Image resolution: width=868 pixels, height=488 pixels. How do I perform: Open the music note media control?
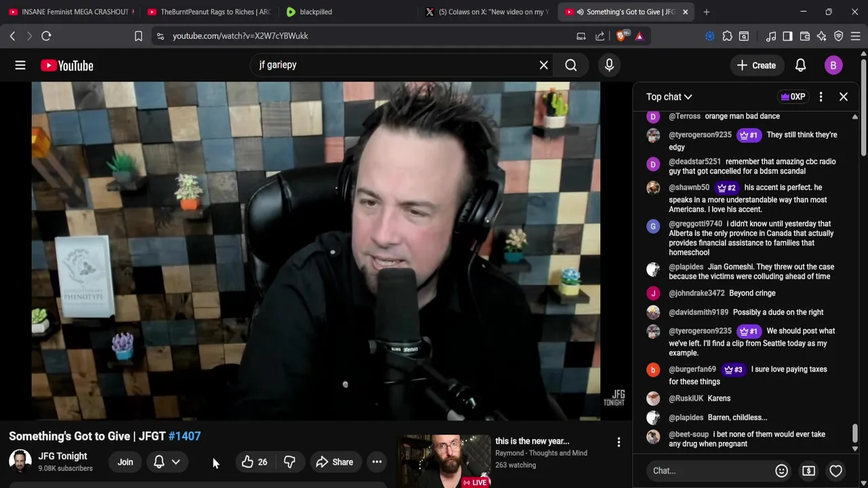(x=771, y=36)
